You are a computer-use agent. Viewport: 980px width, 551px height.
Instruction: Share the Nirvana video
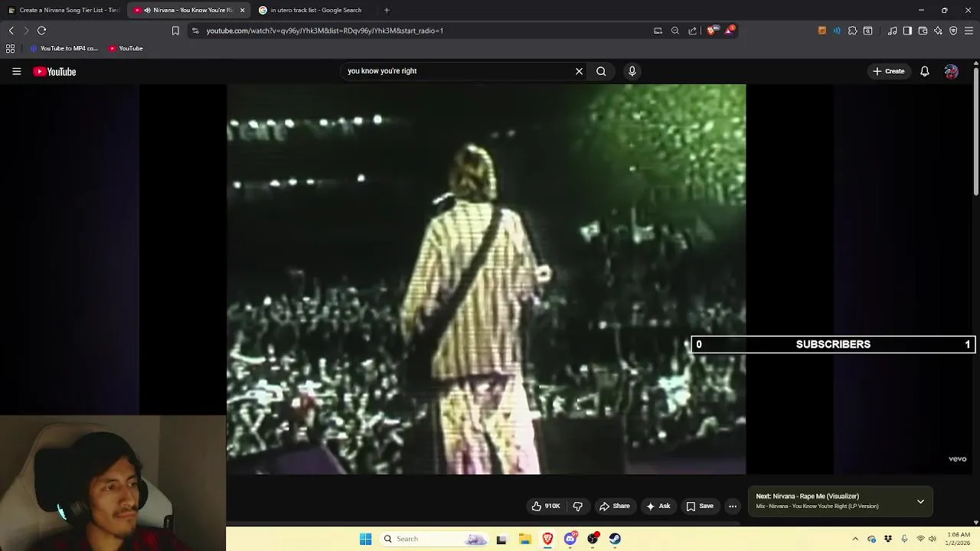(x=614, y=506)
